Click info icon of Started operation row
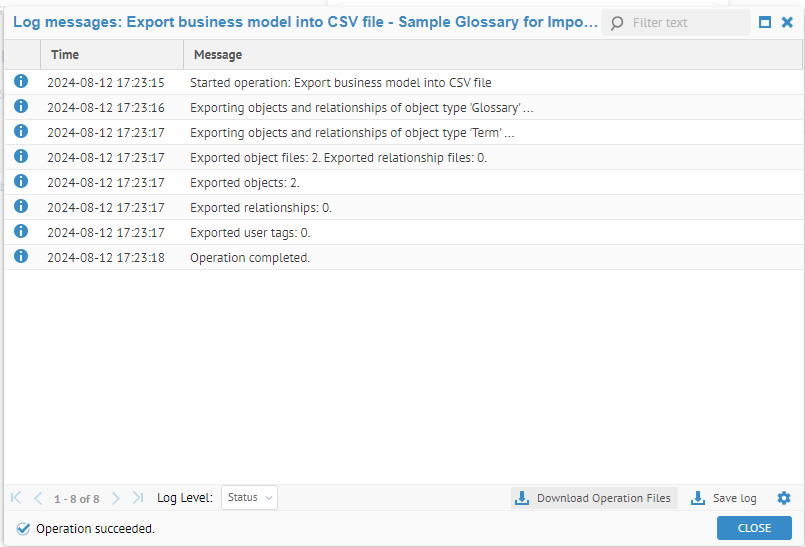Image resolution: width=805 pixels, height=547 pixels. click(21, 82)
